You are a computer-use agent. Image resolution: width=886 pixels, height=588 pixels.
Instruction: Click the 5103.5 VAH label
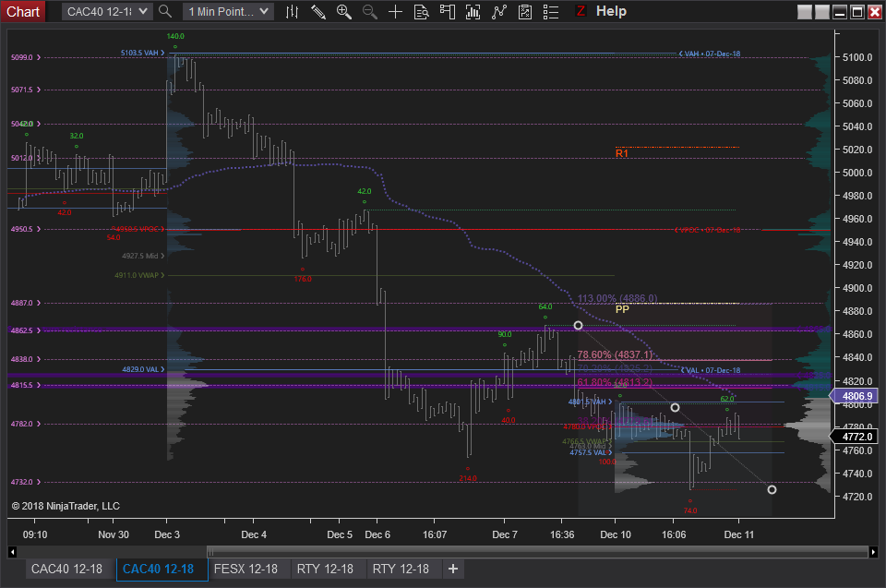tap(142, 53)
